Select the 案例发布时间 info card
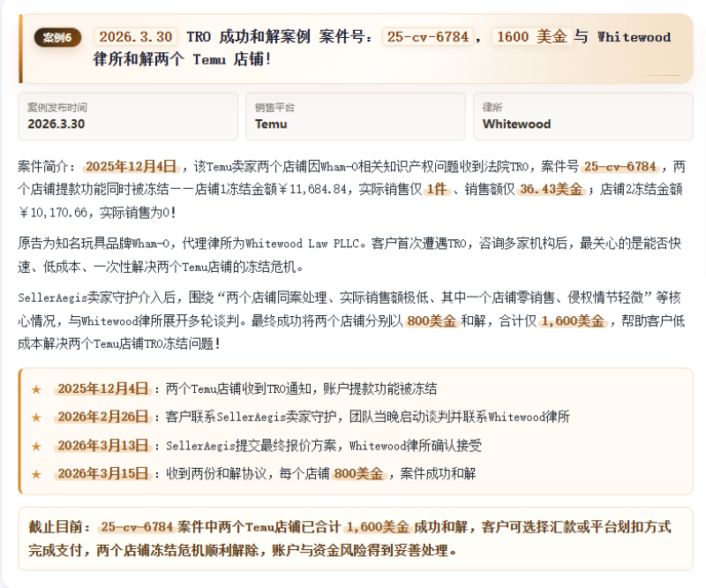The height and width of the screenshot is (588, 706). pyautogui.click(x=128, y=117)
